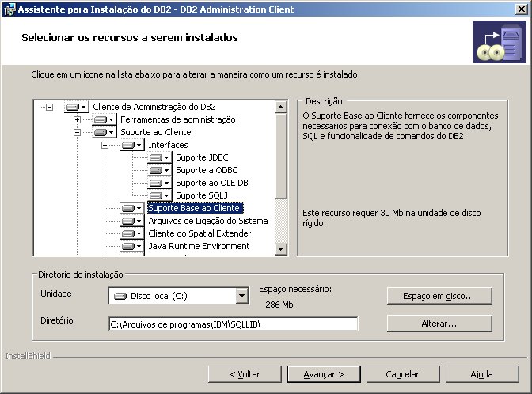Open feature icon menu for Suporte ao Cliente
The image size is (532, 394).
point(104,132)
